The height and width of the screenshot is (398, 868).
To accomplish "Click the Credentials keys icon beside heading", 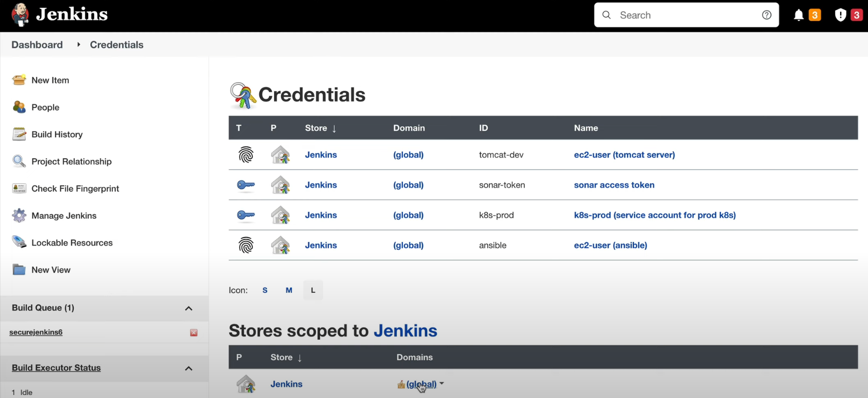I will pyautogui.click(x=243, y=95).
